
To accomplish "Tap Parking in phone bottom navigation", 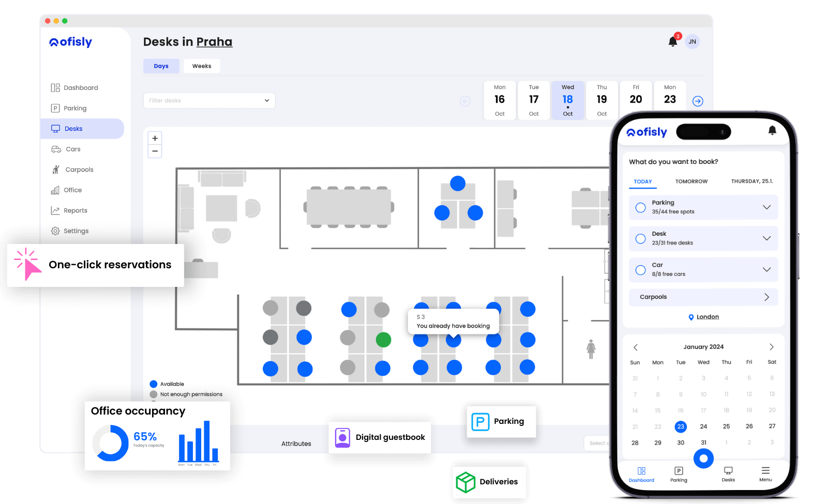I will (x=679, y=475).
